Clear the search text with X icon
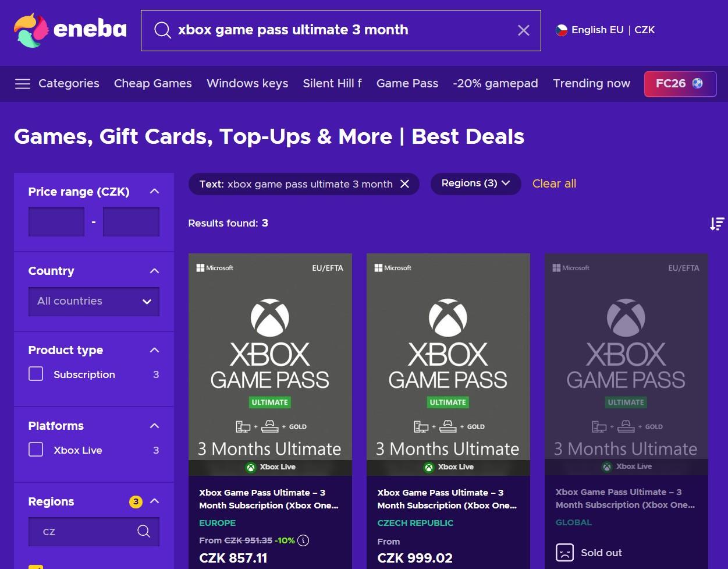This screenshot has height=569, width=728. click(523, 30)
